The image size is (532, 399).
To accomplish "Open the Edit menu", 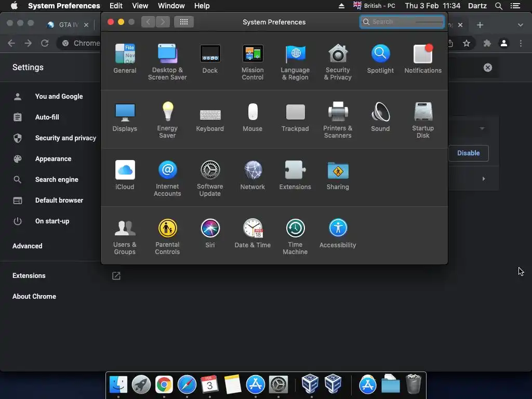I will coord(116,6).
